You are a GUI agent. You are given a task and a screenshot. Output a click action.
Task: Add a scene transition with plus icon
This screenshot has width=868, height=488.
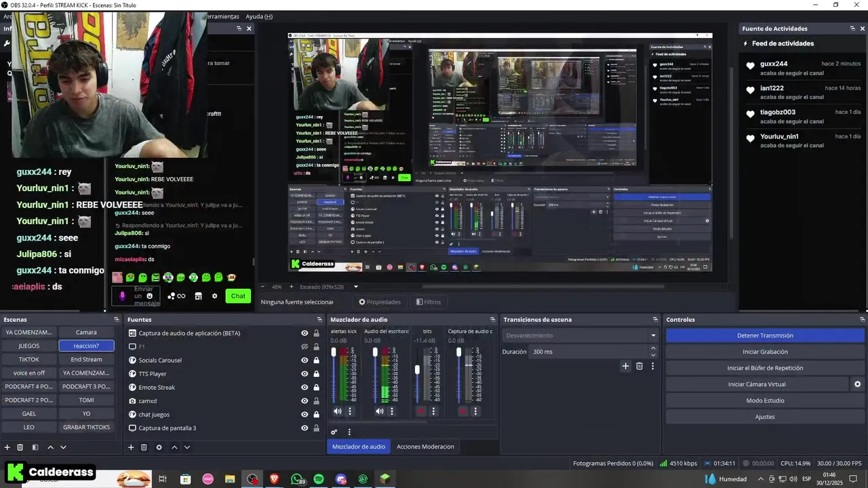click(x=625, y=366)
